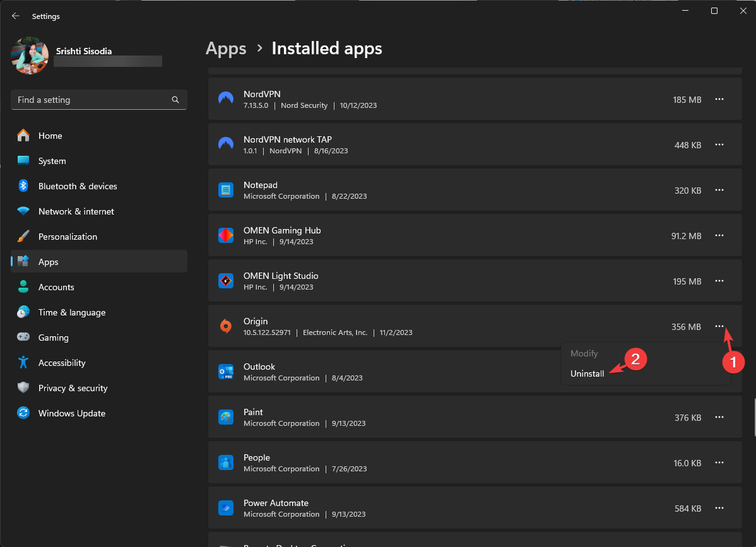This screenshot has height=547, width=756.
Task: Click the 16.0 KB size for People
Action: (687, 463)
